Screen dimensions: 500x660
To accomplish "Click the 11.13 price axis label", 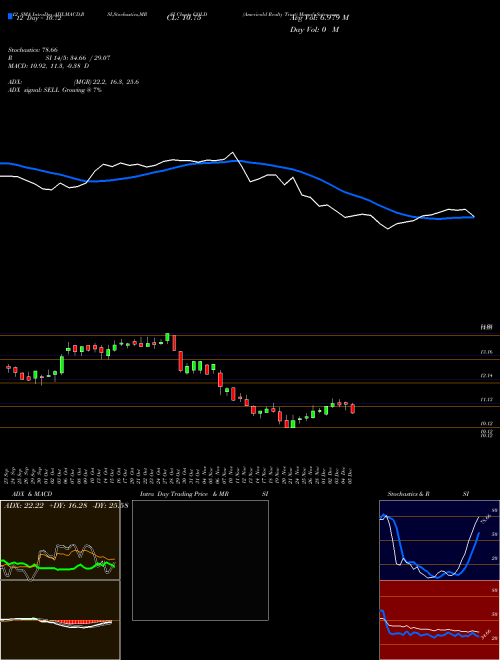I will pyautogui.click(x=486, y=399).
